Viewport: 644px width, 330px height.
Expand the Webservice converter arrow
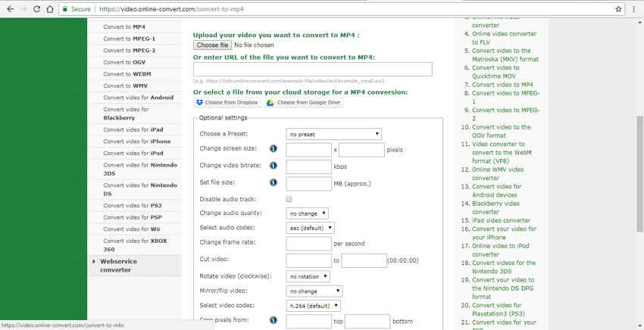94,261
